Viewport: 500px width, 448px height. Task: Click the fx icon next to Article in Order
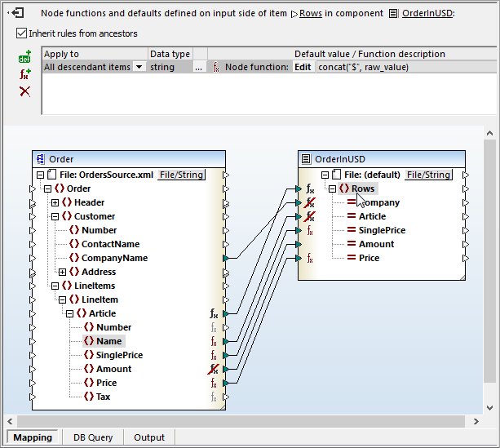coord(214,313)
